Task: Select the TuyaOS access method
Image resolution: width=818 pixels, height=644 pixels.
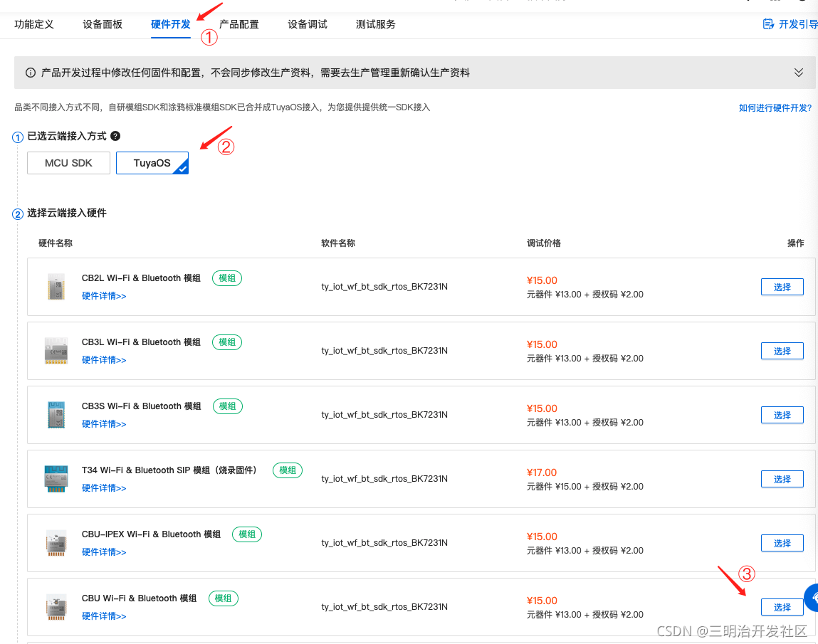Action: point(152,163)
